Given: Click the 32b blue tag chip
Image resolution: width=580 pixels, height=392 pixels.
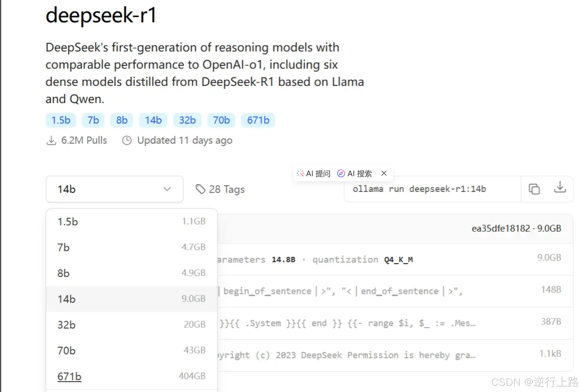Looking at the screenshot, I should point(187,120).
